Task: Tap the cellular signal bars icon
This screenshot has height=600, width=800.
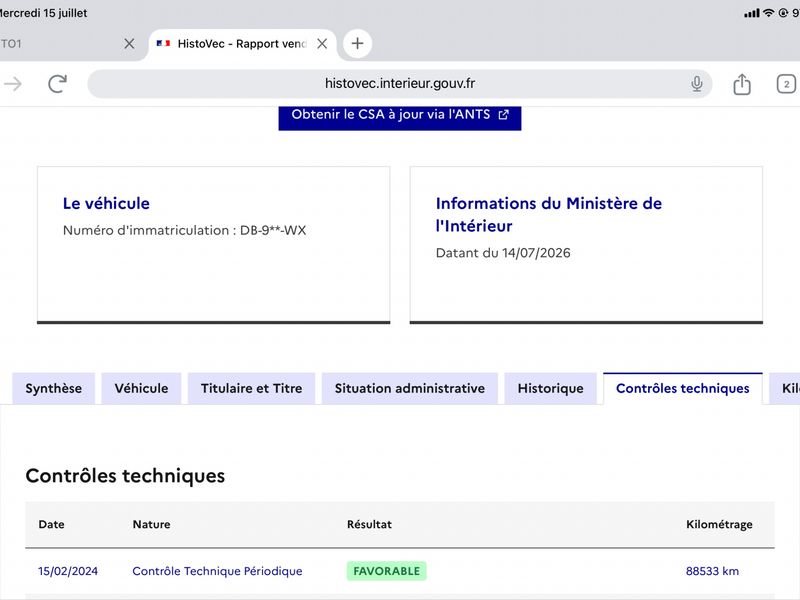Action: pos(752,13)
